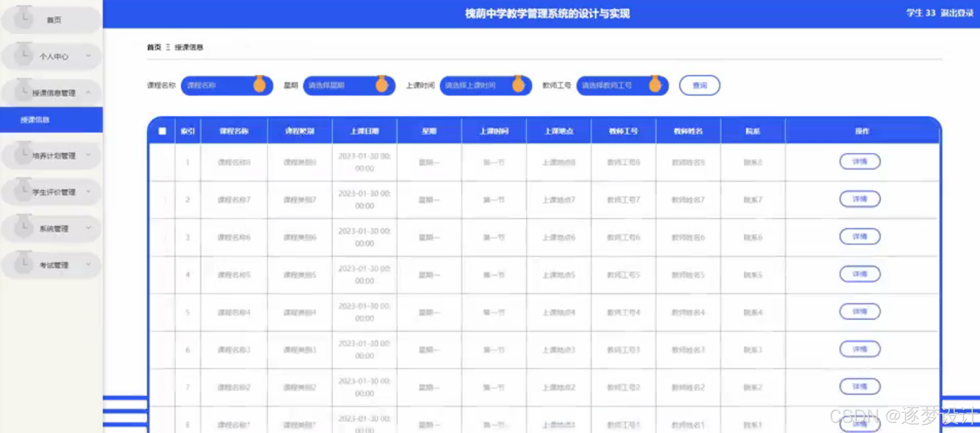
Task: Toggle the select-all checkbox in the table header
Action: pyautogui.click(x=162, y=131)
